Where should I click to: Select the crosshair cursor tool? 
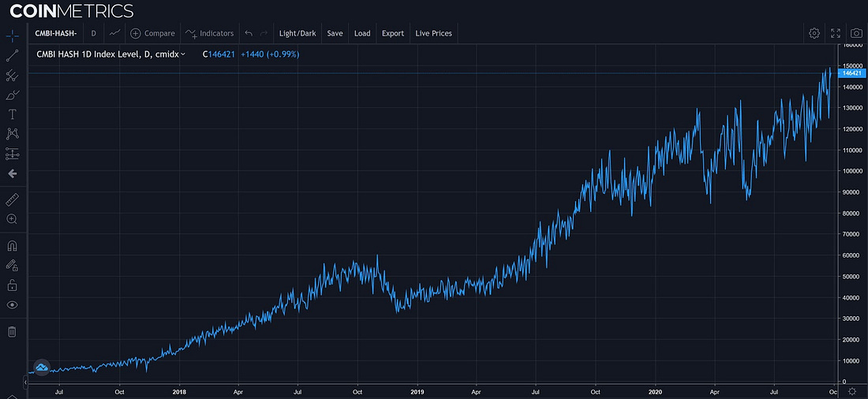click(12, 35)
